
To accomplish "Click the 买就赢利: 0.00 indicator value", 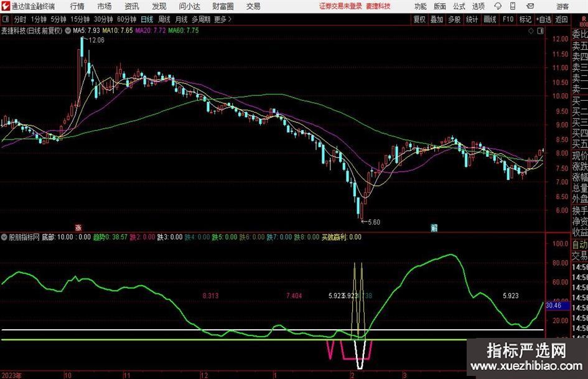I will pos(341,237).
